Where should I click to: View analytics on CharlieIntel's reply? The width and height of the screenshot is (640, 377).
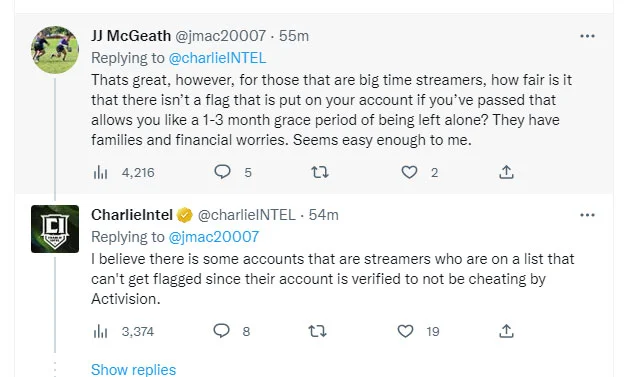pyautogui.click(x=100, y=331)
